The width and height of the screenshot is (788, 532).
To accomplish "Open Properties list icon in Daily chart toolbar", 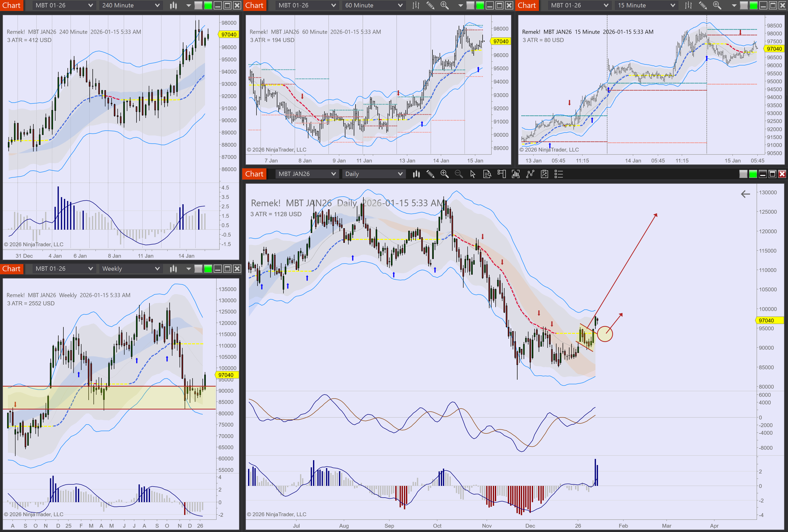I will [x=559, y=174].
